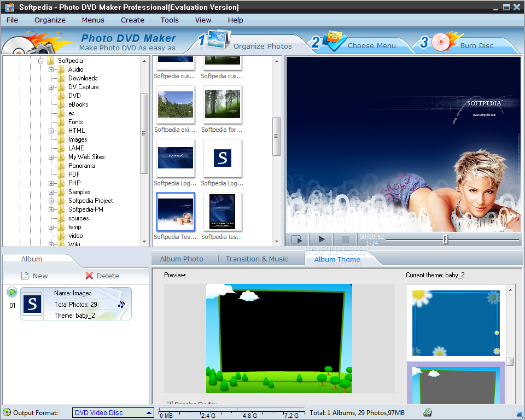
Task: Click the monitor icon at status bar corner
Action: pyautogui.click(x=519, y=414)
